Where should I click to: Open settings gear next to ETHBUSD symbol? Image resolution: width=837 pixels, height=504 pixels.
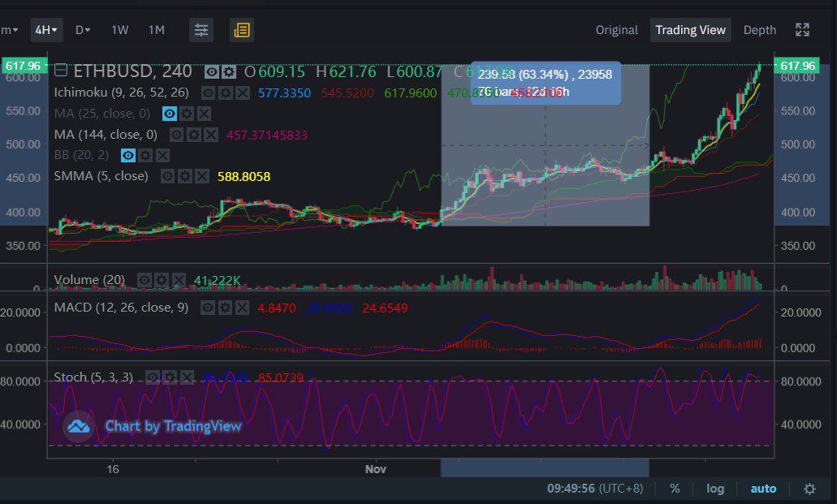(x=229, y=72)
